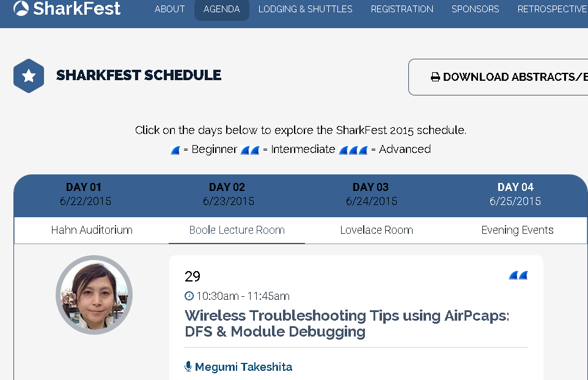Click the 10:30am - 11:45am time text
Image resolution: width=588 pixels, height=380 pixels.
pyautogui.click(x=243, y=296)
